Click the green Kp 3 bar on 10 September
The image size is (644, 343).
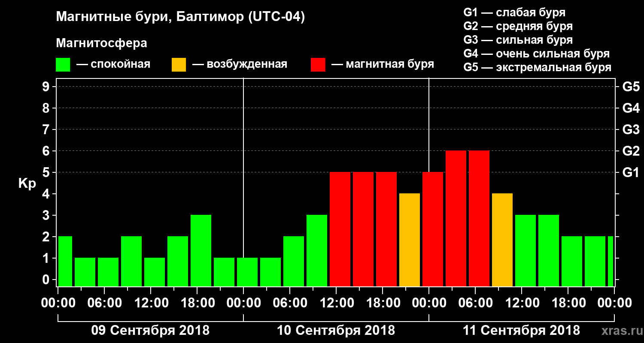pos(317,251)
